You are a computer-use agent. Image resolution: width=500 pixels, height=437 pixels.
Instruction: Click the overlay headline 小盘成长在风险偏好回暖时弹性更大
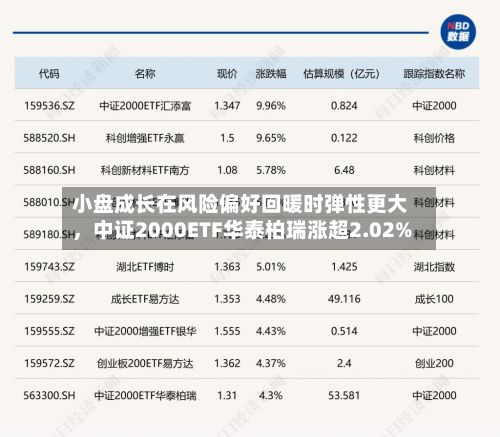tap(239, 204)
